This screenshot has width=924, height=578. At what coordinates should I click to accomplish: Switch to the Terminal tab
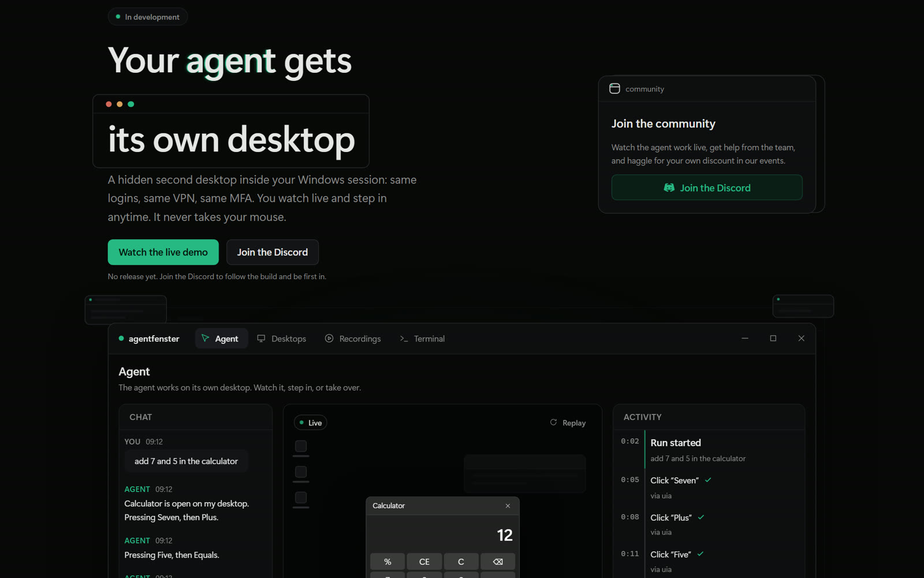pos(422,339)
